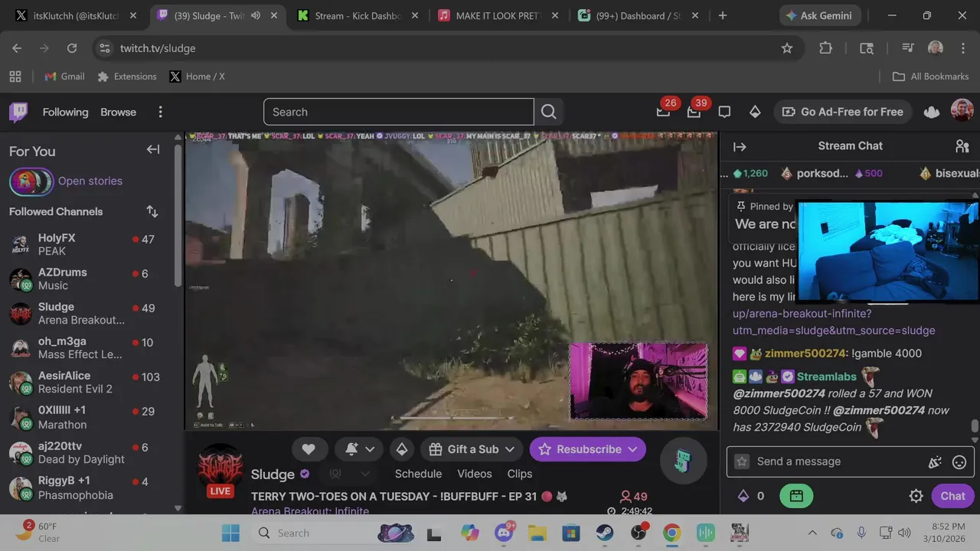Switch to MAKE IT LOOK PRETTY tab
Image resolution: width=980 pixels, height=551 pixels.
498,15
